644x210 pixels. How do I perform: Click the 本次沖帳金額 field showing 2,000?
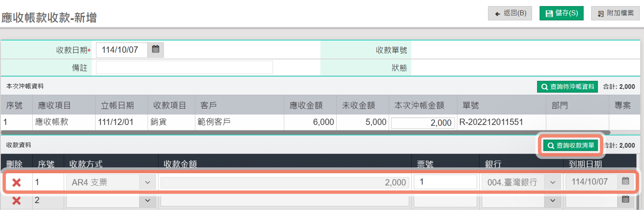(x=422, y=123)
